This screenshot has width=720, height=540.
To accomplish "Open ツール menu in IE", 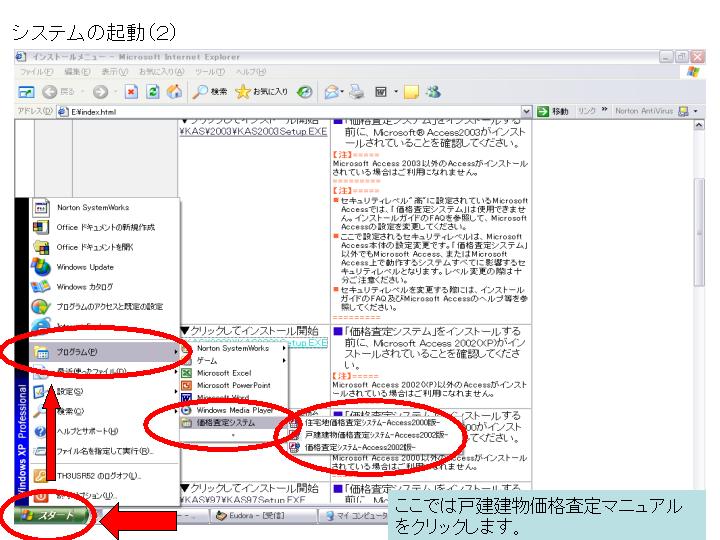I will (210, 72).
